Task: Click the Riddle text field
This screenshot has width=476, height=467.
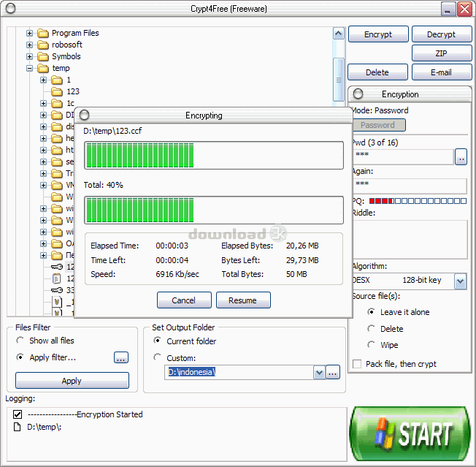Action: click(409, 239)
